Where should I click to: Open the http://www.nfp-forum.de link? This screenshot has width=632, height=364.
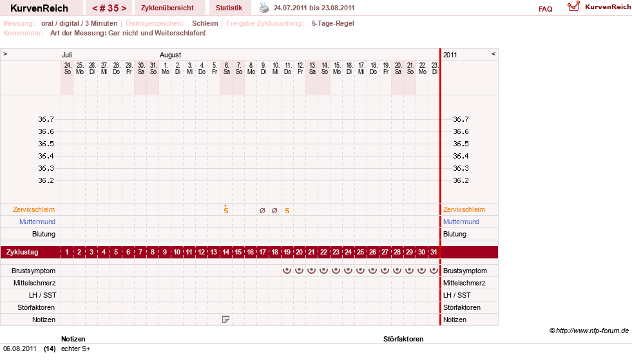tap(592, 330)
